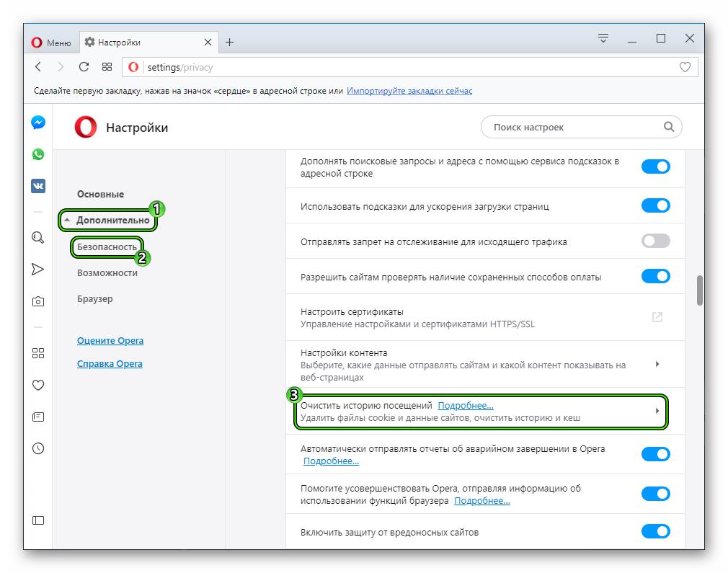
Task: Click the settings/privacy address field
Action: 409,67
